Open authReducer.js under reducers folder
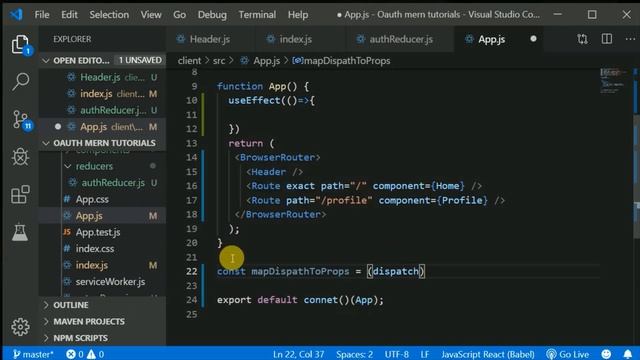The width and height of the screenshot is (640, 360). pyautogui.click(x=102, y=183)
